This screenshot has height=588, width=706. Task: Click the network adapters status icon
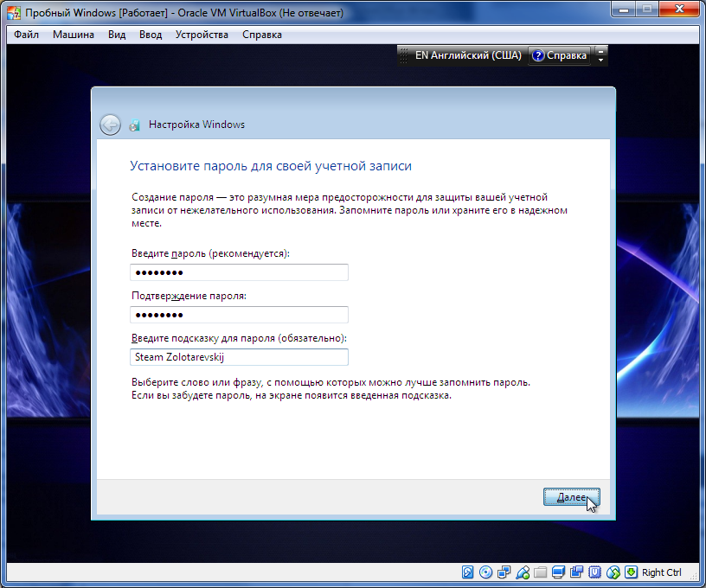coord(504,572)
